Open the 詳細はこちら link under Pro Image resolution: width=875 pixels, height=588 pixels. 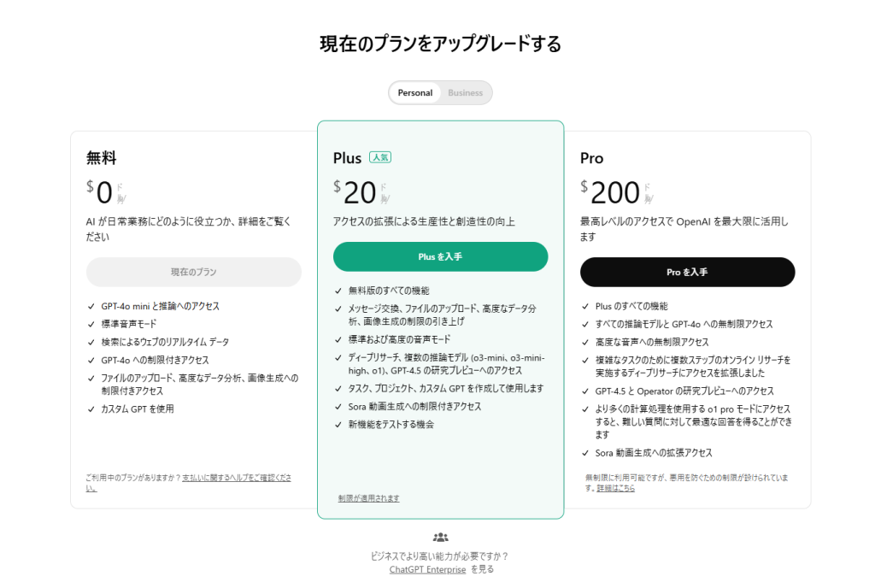(615, 488)
